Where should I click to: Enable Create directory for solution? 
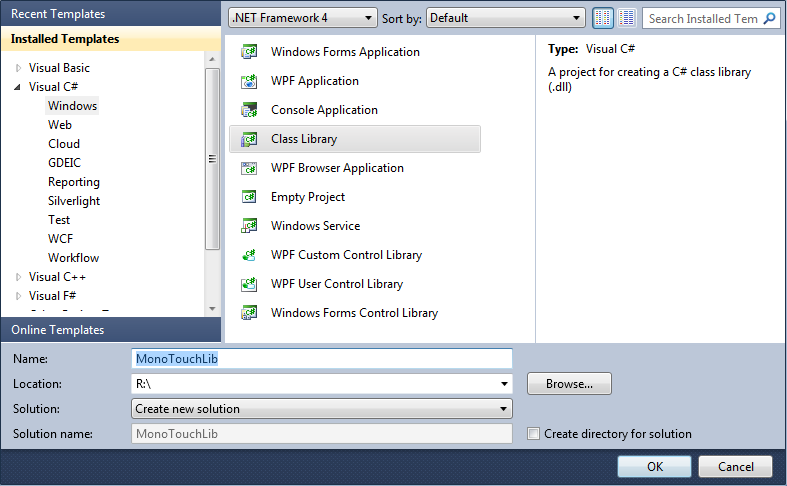pyautogui.click(x=534, y=434)
